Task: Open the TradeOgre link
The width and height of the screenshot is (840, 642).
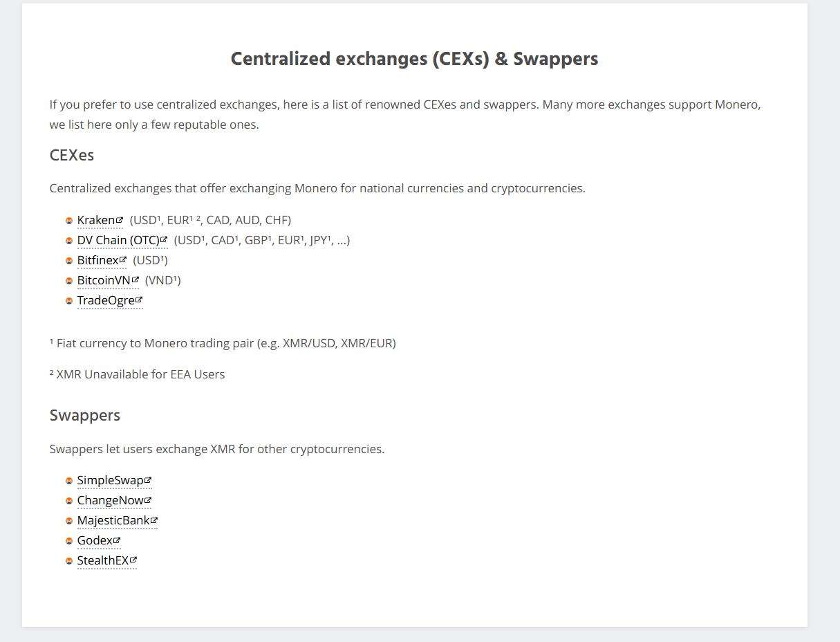Action: coord(106,300)
